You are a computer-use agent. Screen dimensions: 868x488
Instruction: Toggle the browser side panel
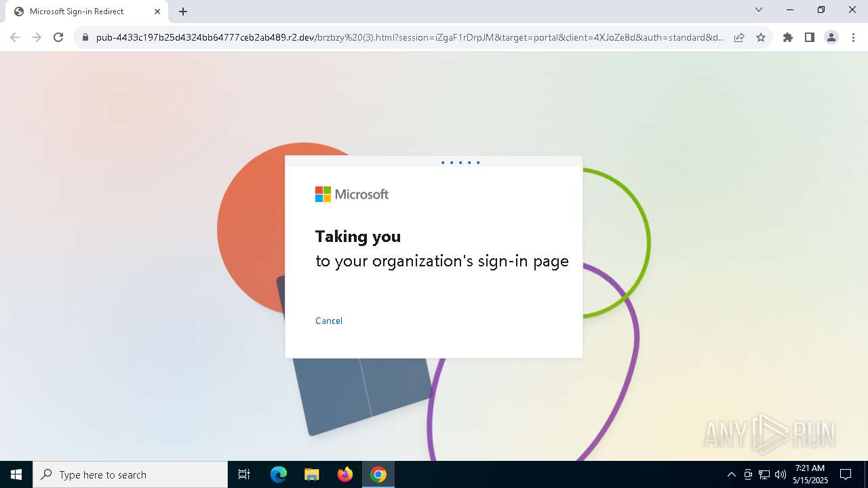810,37
